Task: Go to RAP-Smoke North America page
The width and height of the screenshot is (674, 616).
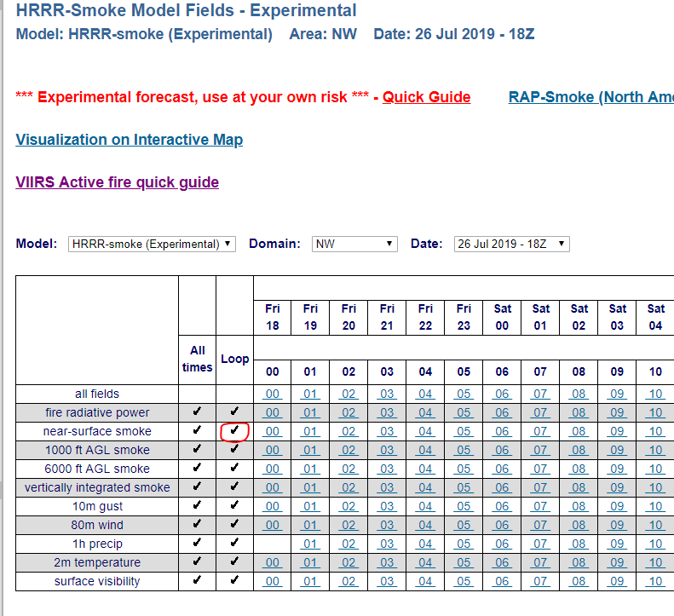Action: pos(590,97)
